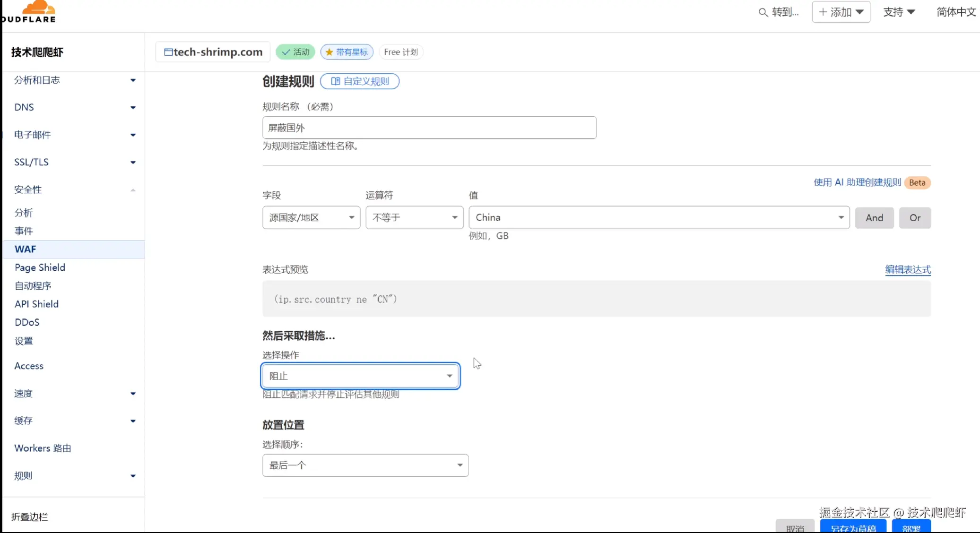
Task: Open DDoS sidebar item
Action: click(x=27, y=322)
